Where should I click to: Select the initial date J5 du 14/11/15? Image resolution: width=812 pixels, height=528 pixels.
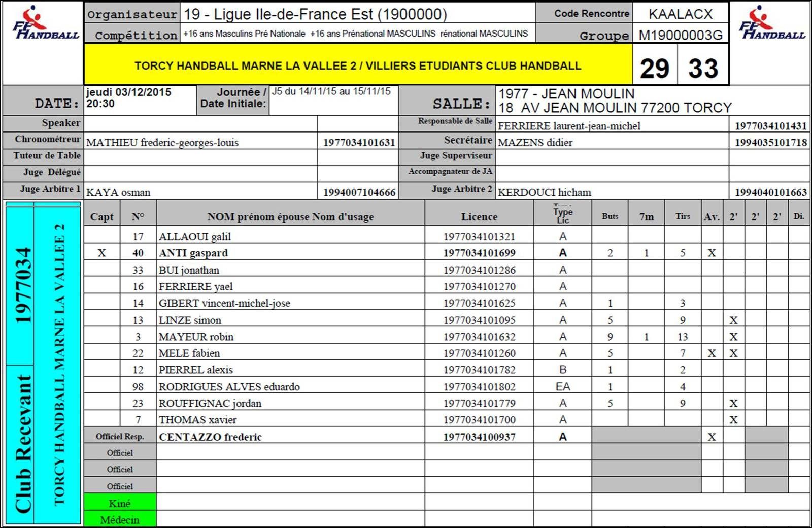point(331,91)
